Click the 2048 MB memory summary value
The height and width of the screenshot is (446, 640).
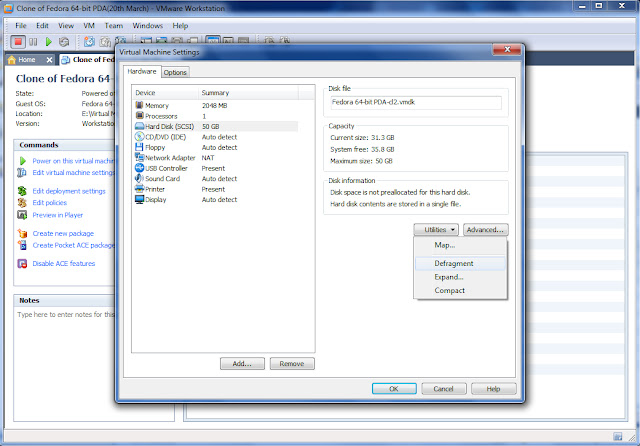point(214,106)
